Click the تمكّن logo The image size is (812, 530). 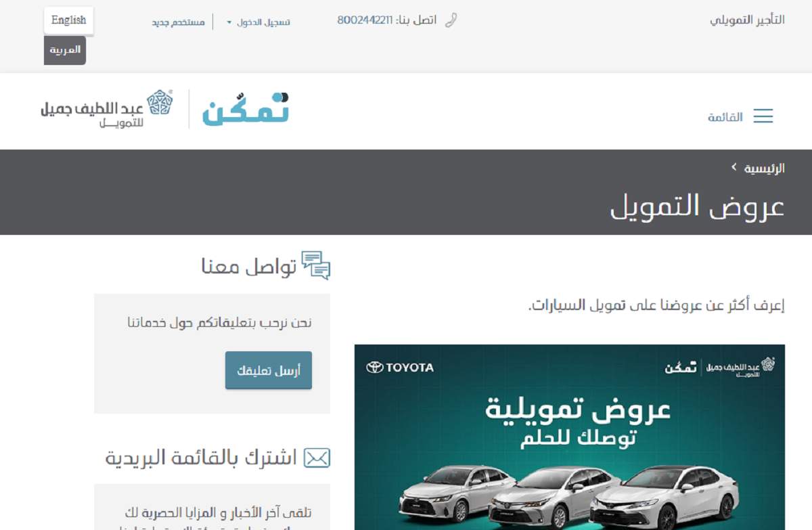tap(246, 109)
